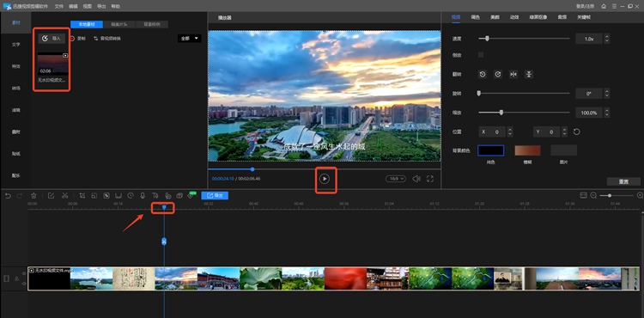Adjust the rotation angle stepper arrows
Viewport: 644px width, 318px height.
[x=606, y=94]
